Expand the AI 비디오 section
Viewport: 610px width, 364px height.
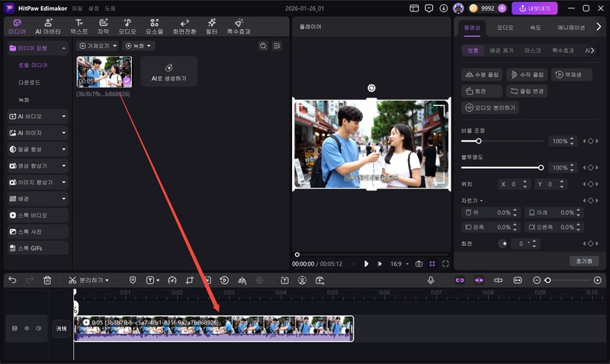coord(37,117)
